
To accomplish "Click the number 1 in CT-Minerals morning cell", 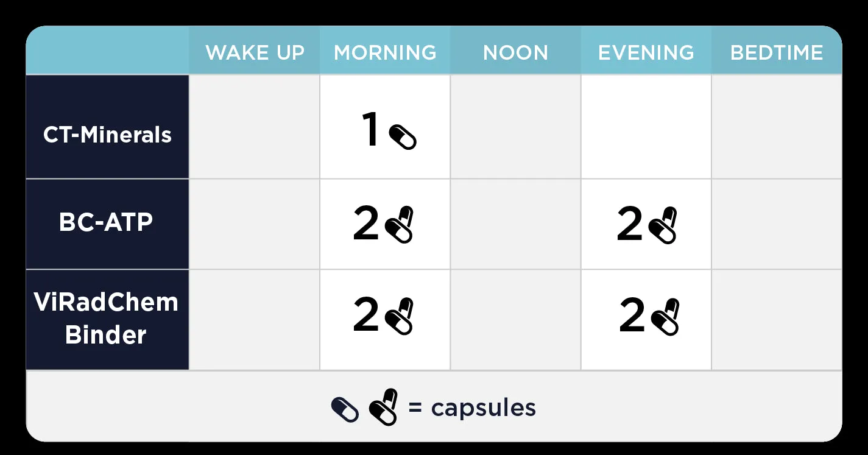I will [370, 130].
